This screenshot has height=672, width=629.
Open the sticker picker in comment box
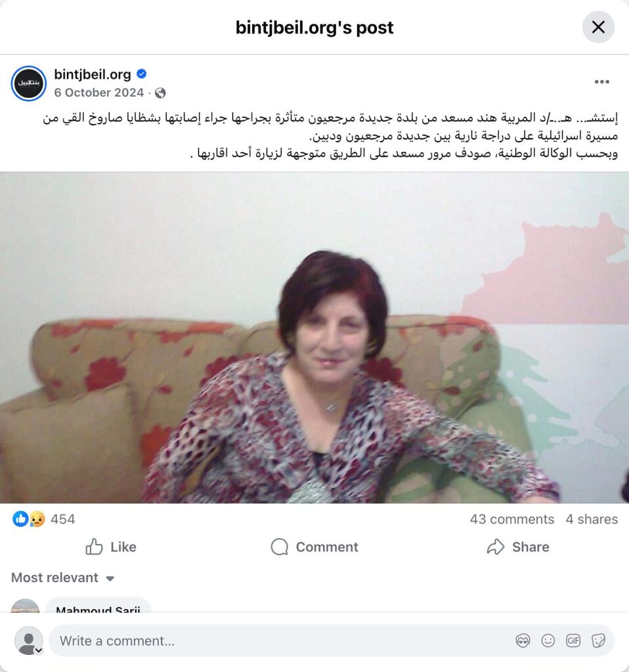tap(598, 640)
